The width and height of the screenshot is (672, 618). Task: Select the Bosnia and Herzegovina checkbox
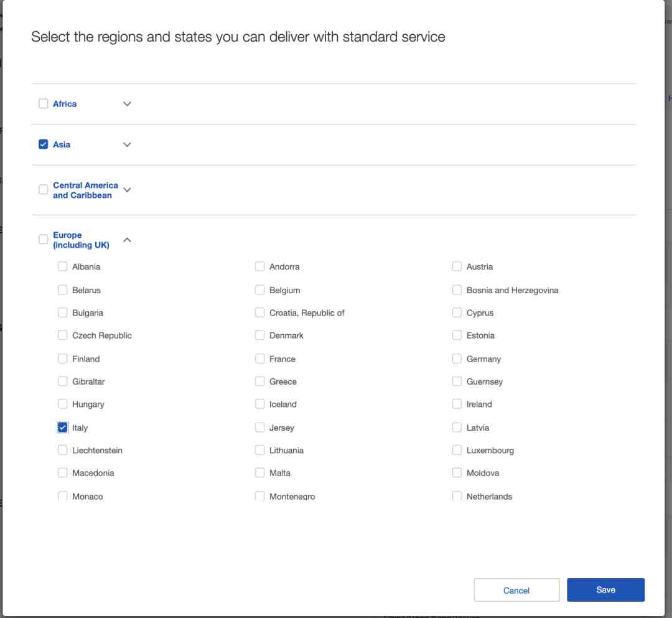pos(457,290)
